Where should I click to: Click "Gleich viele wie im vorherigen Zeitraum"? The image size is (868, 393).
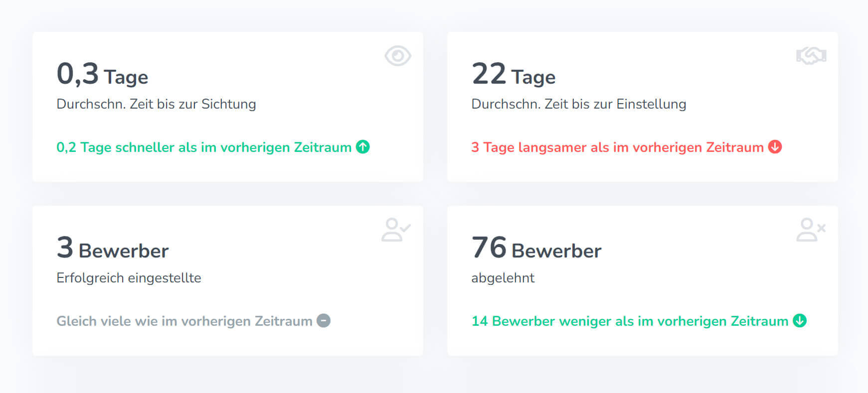tap(184, 321)
